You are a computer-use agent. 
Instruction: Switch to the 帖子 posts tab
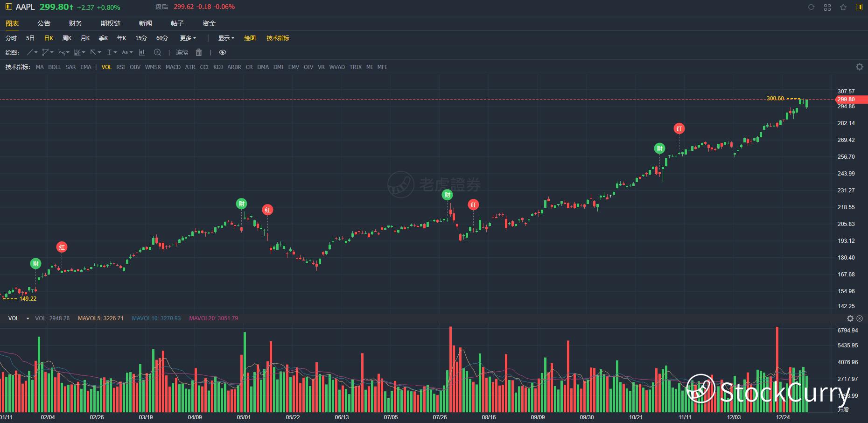177,23
